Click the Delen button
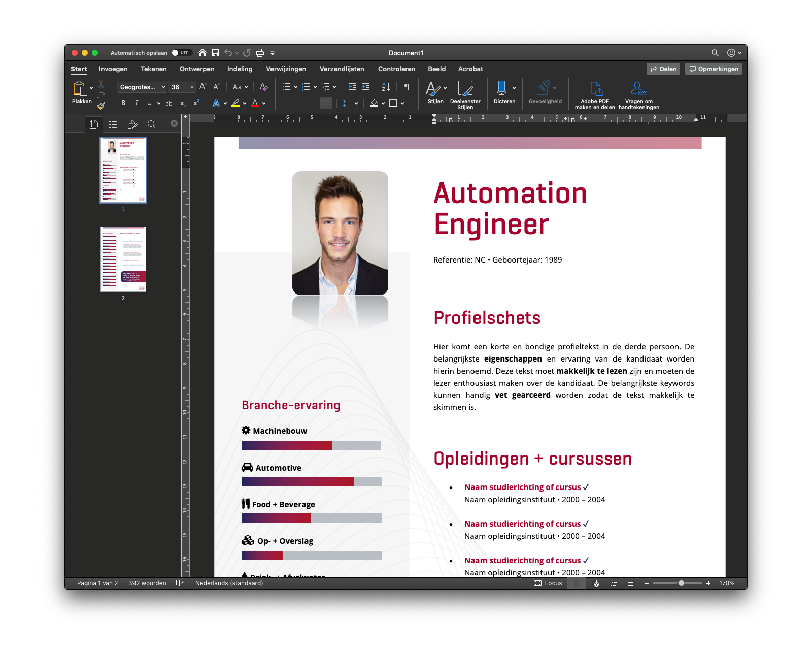The image size is (812, 652). (663, 69)
